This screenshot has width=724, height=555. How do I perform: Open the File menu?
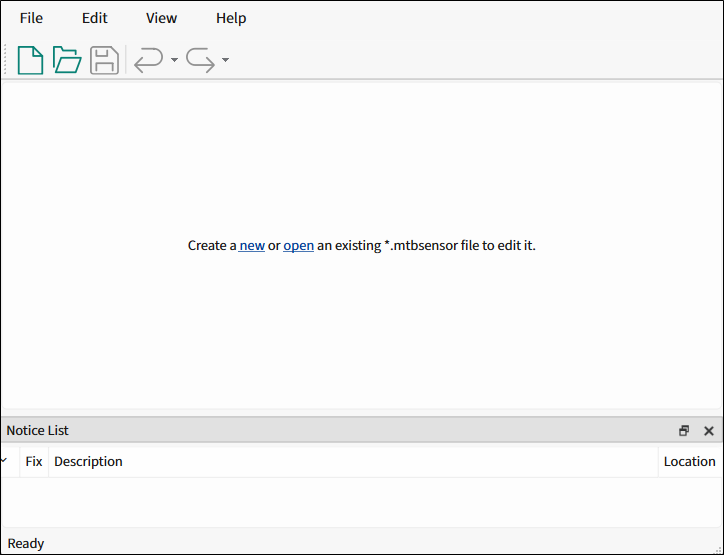(31, 18)
